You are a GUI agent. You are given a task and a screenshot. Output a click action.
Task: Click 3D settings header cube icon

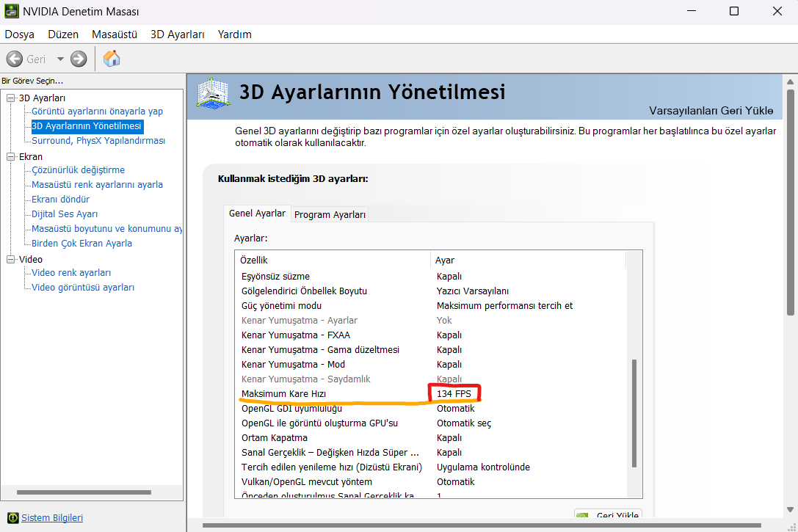tap(213, 93)
